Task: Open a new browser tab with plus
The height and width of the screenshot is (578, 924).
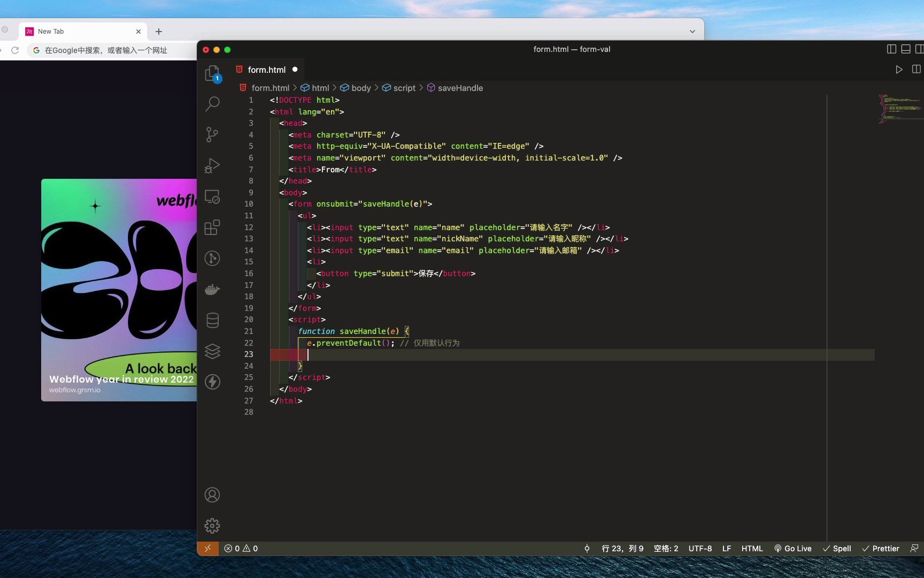Action: [159, 32]
